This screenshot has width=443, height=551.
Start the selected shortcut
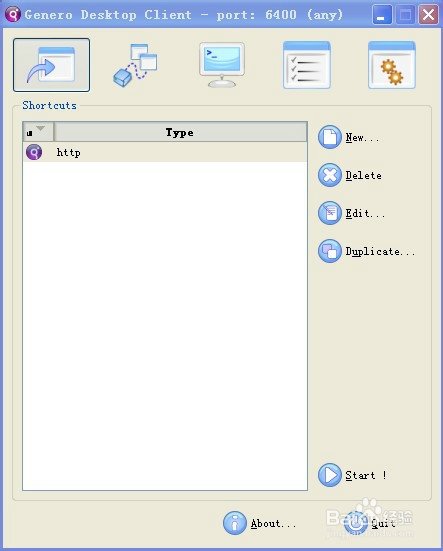pyautogui.click(x=352, y=475)
